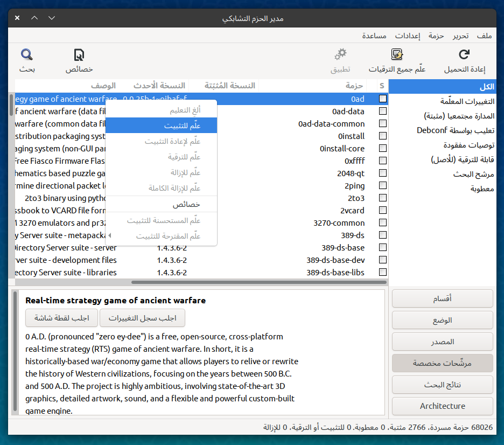Choose Mark for Installation (علّم للتثبيت) in context menu
The image size is (504, 445).
(x=161, y=125)
